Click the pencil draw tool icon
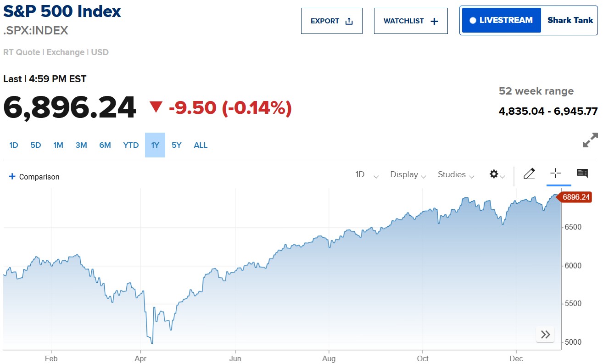Viewport: 603px width, 364px height. point(529,174)
